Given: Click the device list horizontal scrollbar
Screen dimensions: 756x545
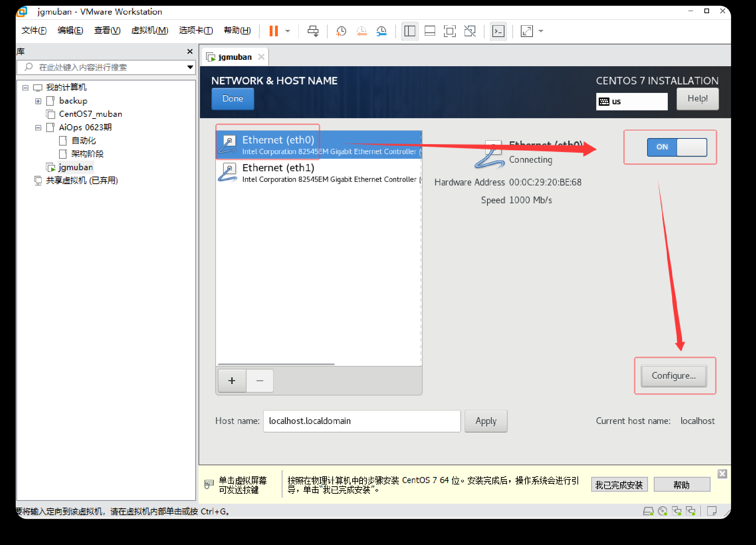Looking at the screenshot, I should [x=276, y=364].
